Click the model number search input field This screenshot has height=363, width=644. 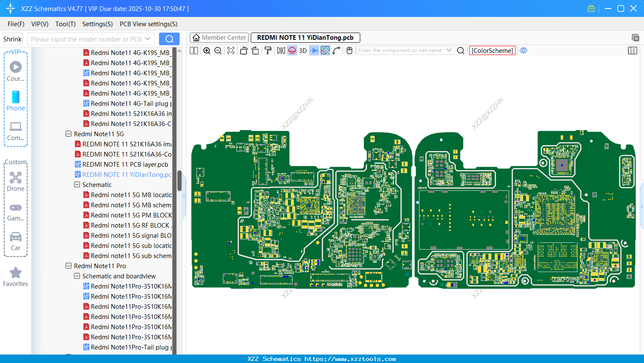[x=86, y=39]
